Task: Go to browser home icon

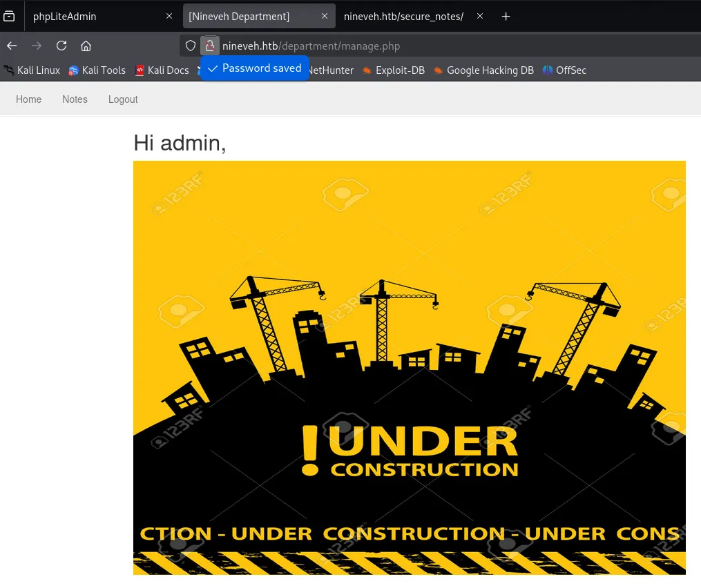Action: pyautogui.click(x=86, y=46)
